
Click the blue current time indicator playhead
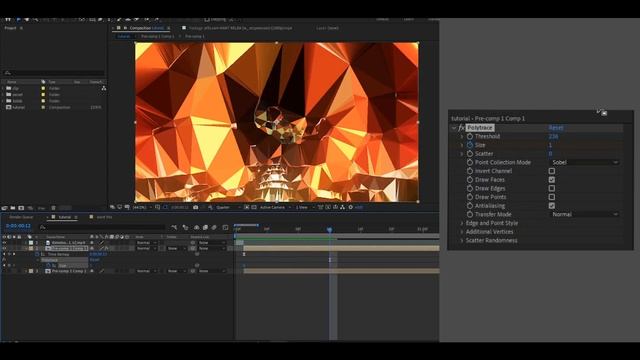(x=329, y=230)
